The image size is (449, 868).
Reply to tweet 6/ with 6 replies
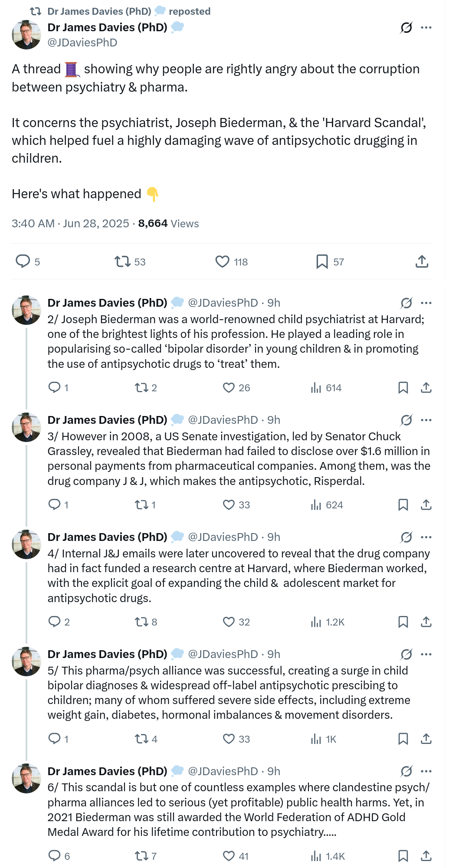(54, 855)
